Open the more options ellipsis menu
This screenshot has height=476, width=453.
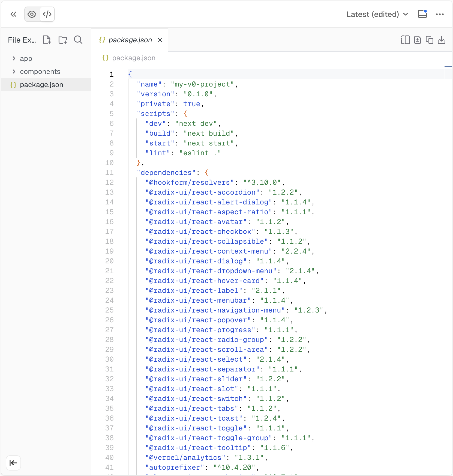click(440, 14)
